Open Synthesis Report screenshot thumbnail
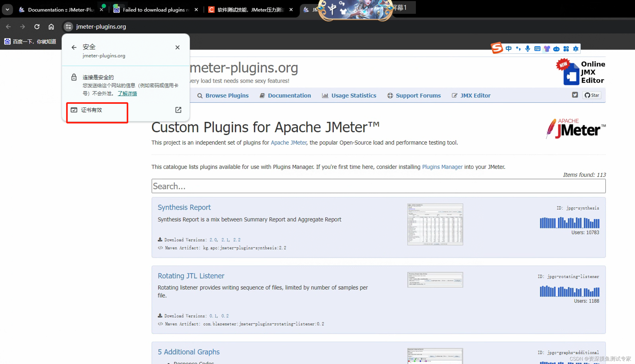The height and width of the screenshot is (364, 635). (x=435, y=224)
